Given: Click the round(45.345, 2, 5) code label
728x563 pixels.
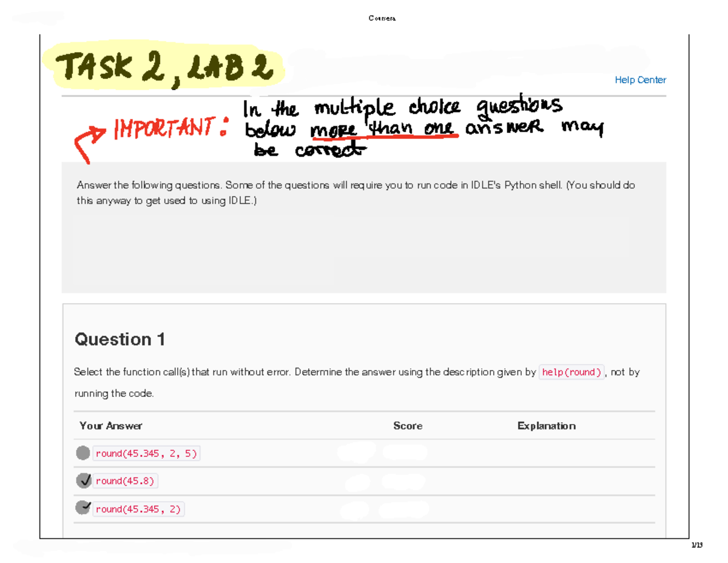Looking at the screenshot, I should [x=146, y=453].
